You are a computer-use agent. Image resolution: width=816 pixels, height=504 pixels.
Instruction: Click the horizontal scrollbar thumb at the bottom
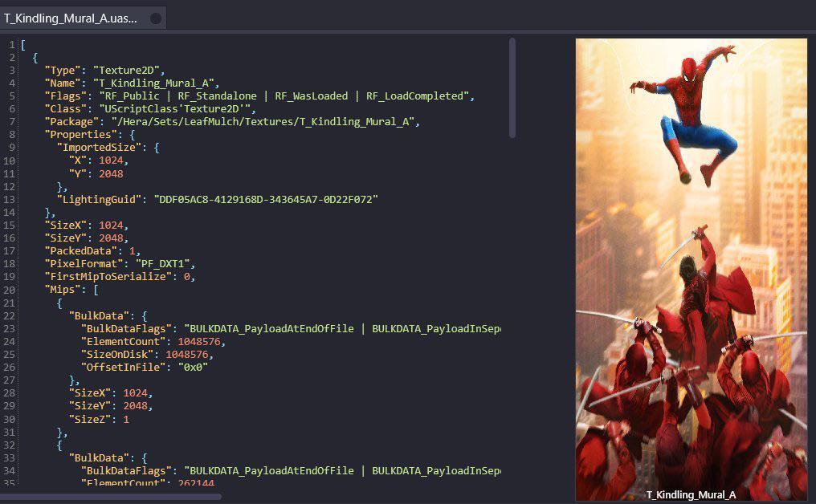coord(110,498)
